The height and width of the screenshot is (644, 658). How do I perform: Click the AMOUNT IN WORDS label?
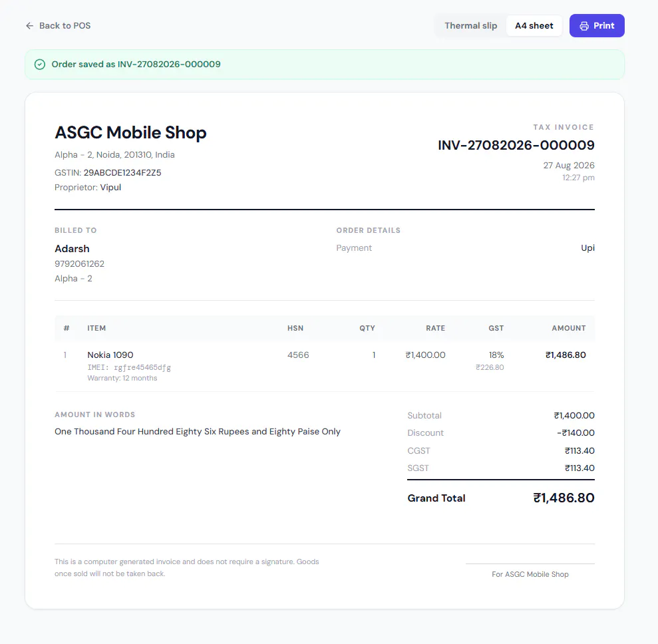click(x=95, y=414)
